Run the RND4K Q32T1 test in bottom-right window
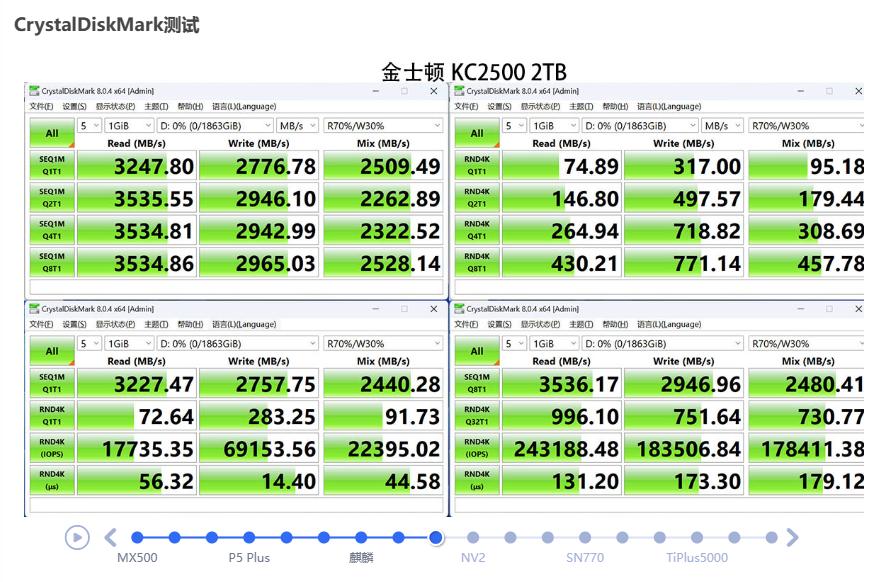This screenshot has width=882, height=582. pyautogui.click(x=476, y=415)
